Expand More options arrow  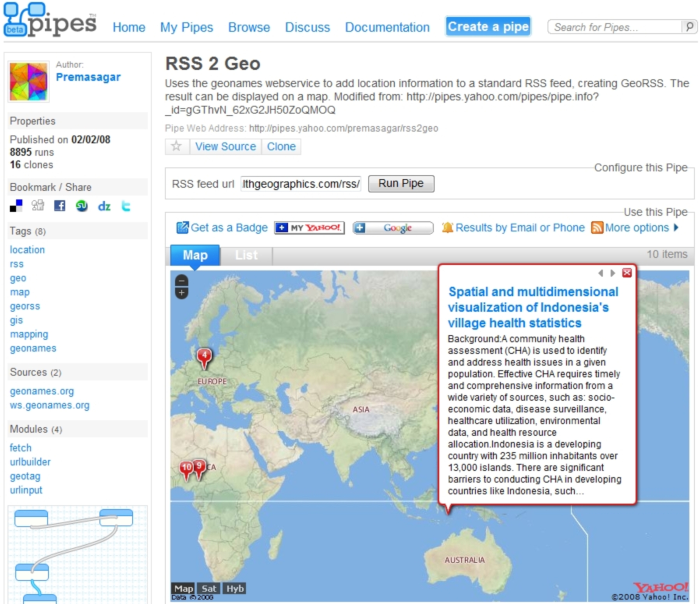point(676,227)
